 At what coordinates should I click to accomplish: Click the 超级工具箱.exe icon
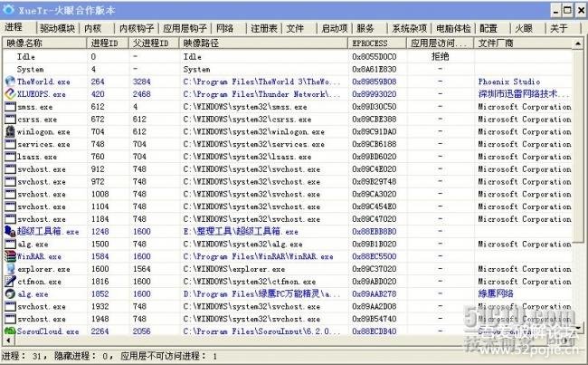pyautogui.click(x=10, y=231)
